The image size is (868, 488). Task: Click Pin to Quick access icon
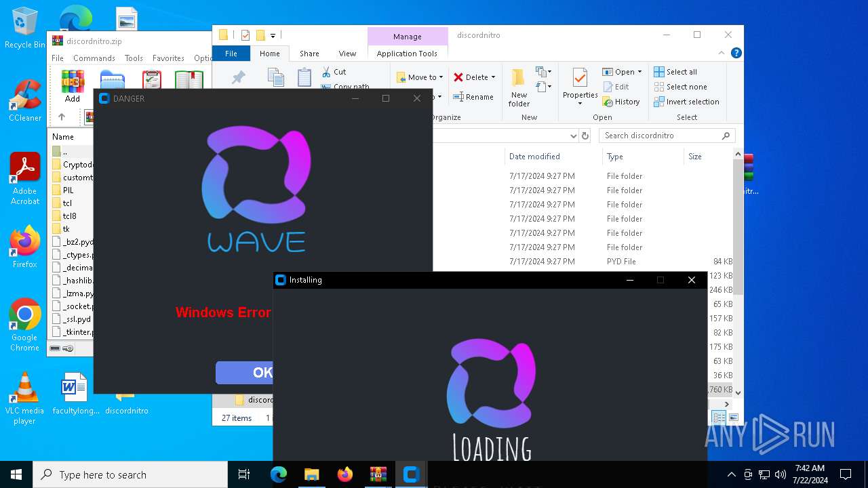[238, 78]
